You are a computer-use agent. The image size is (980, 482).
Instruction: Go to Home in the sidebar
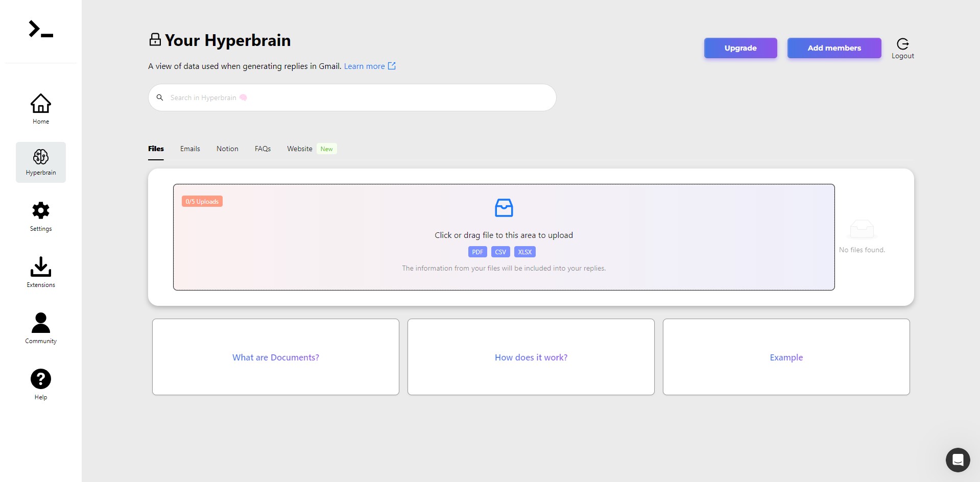coord(41,109)
